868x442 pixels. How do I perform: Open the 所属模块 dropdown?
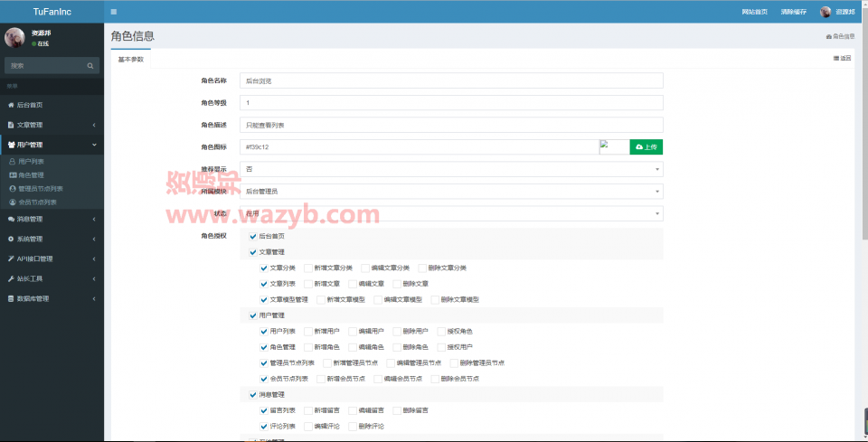[451, 192]
